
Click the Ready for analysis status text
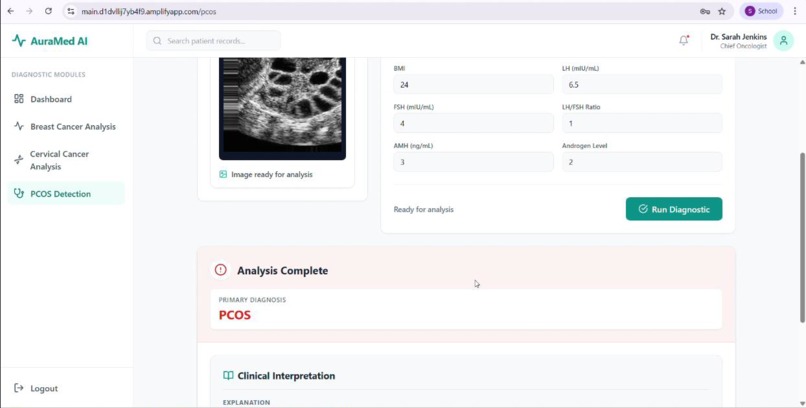424,209
